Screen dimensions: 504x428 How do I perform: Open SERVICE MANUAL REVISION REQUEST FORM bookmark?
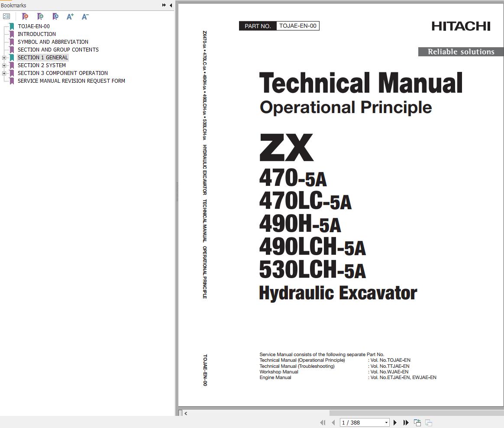71,81
